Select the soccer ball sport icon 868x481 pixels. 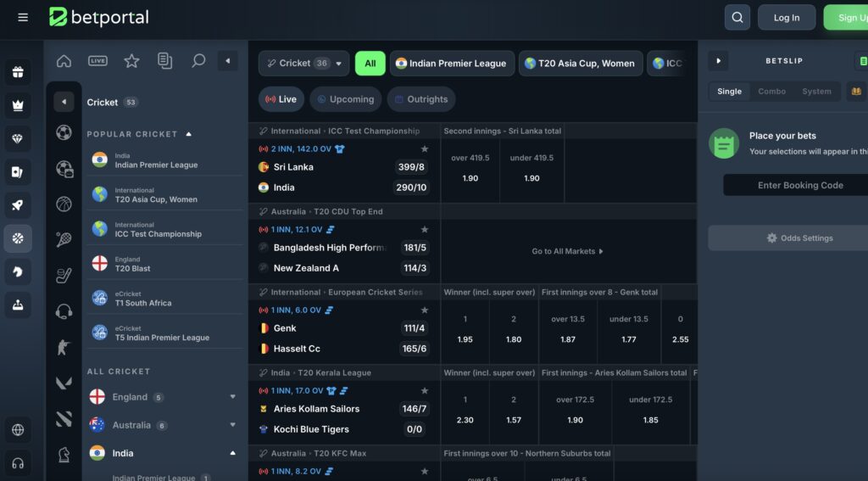64,132
